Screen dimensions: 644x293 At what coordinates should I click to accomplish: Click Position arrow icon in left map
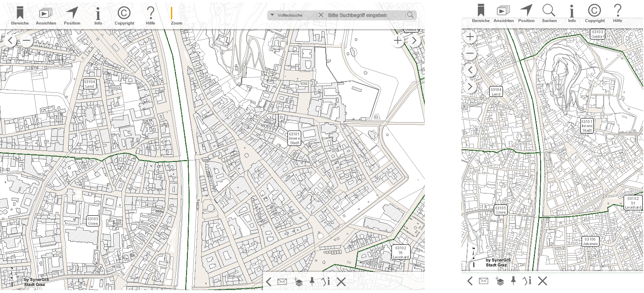click(x=72, y=16)
